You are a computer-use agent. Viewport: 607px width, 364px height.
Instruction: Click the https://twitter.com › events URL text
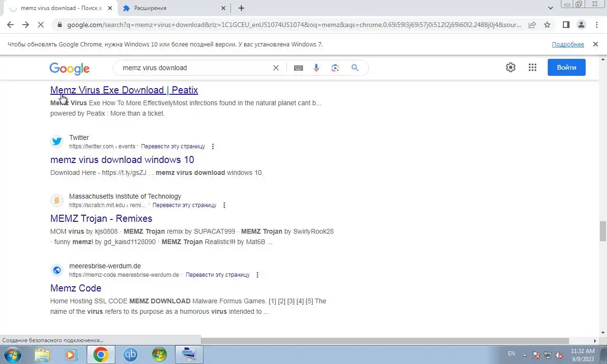(102, 146)
